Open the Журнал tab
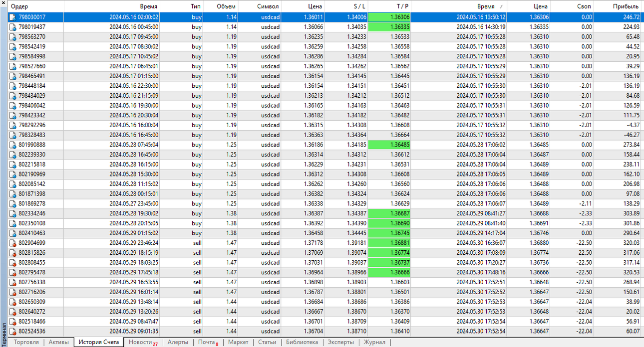The image size is (644, 347). [x=374, y=342]
